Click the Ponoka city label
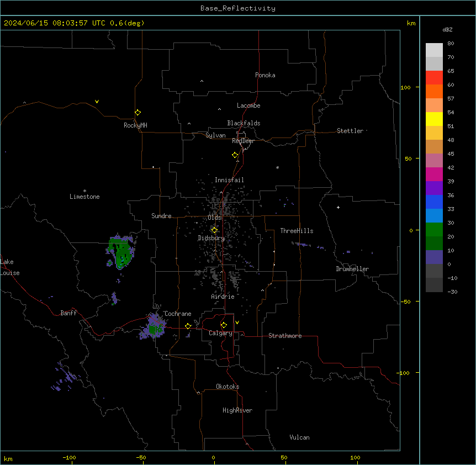 point(265,75)
